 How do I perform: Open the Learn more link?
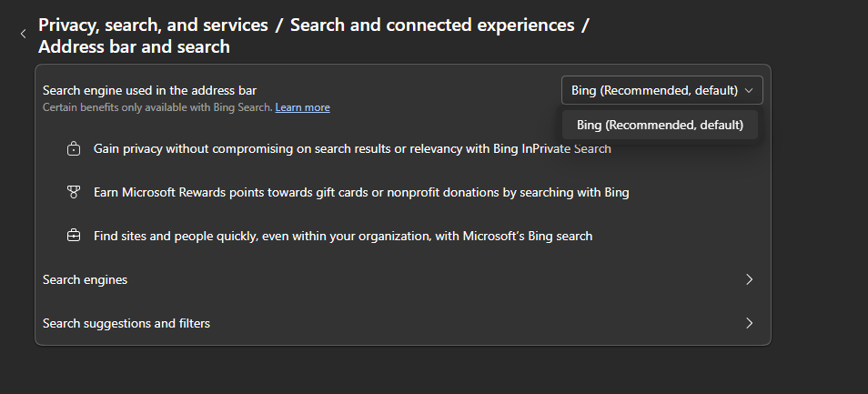coord(303,107)
